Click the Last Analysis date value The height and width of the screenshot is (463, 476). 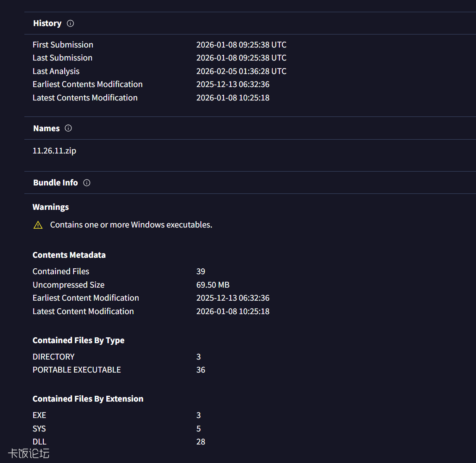point(241,71)
